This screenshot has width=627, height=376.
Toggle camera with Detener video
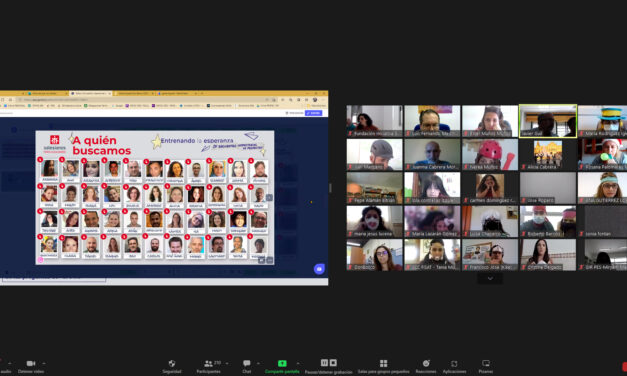tap(31, 366)
